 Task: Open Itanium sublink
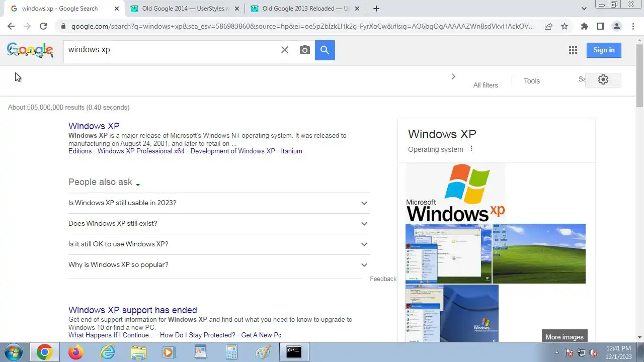click(x=292, y=151)
